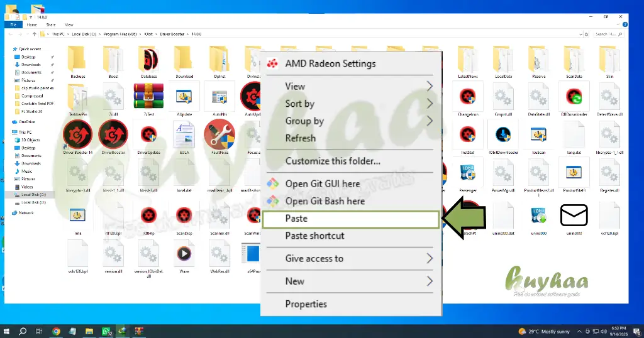The height and width of the screenshot is (338, 644).
Task: Click Driver Booster in the breadcrumb path
Action: pyautogui.click(x=172, y=35)
